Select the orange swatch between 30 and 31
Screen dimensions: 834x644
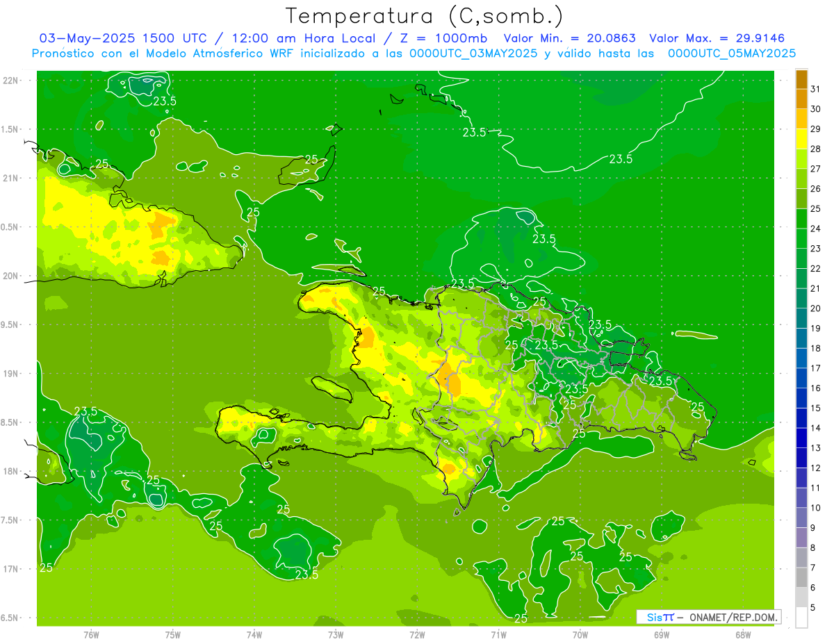(801, 99)
